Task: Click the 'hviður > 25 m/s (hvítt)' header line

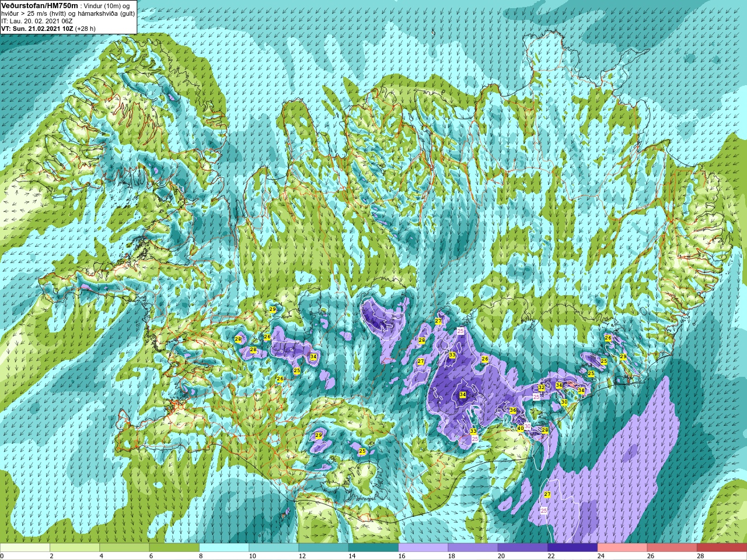Action: [x=68, y=13]
